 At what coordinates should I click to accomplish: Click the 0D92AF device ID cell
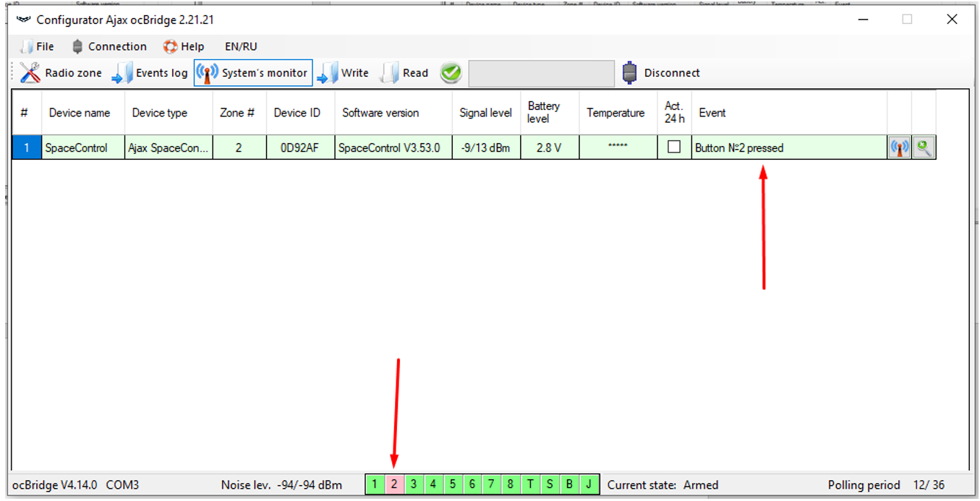300,147
